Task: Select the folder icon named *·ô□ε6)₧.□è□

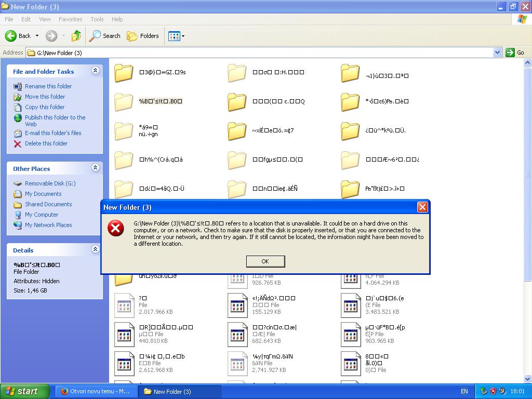Action: pos(350,102)
